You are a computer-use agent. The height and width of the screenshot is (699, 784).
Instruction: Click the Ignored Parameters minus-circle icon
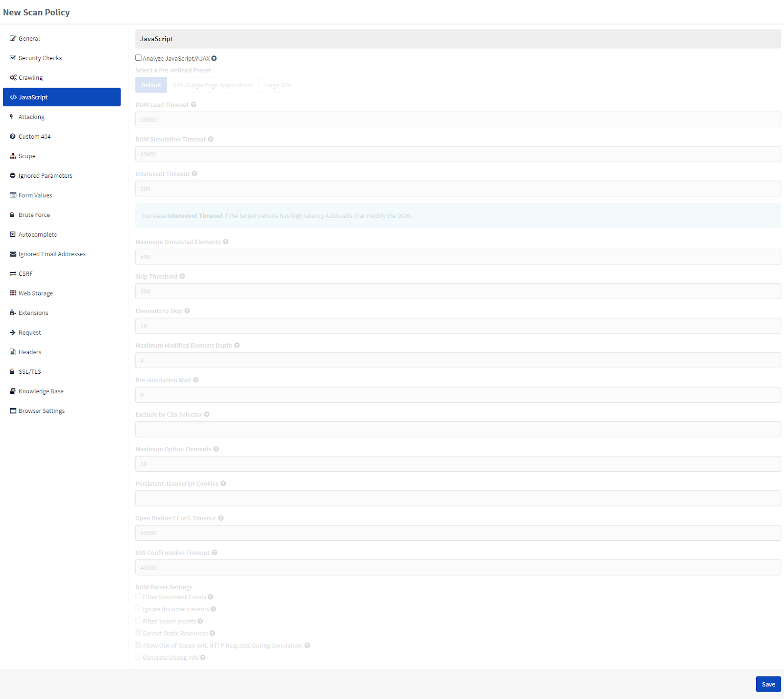pos(13,175)
